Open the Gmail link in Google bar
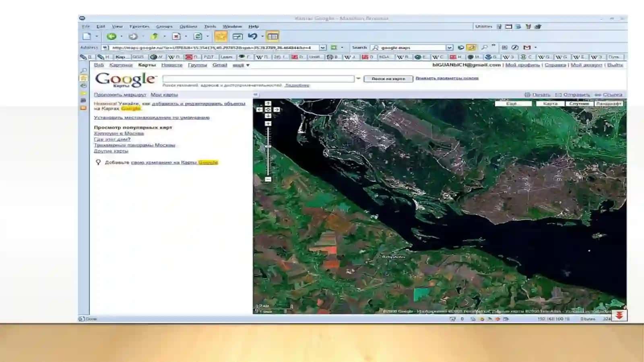This screenshot has width=644, height=362. pos(220,65)
